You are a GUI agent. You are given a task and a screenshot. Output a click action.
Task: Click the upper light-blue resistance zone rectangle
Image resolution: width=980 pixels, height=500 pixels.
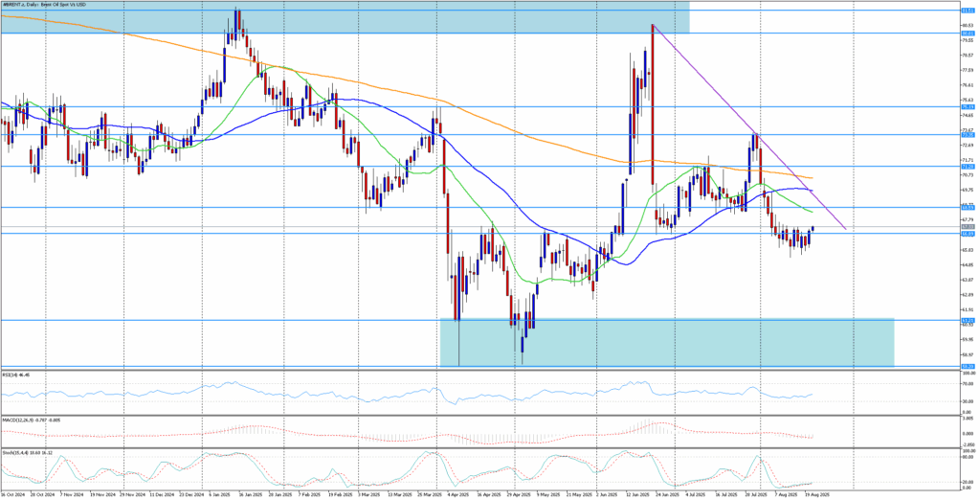tap(345, 17)
